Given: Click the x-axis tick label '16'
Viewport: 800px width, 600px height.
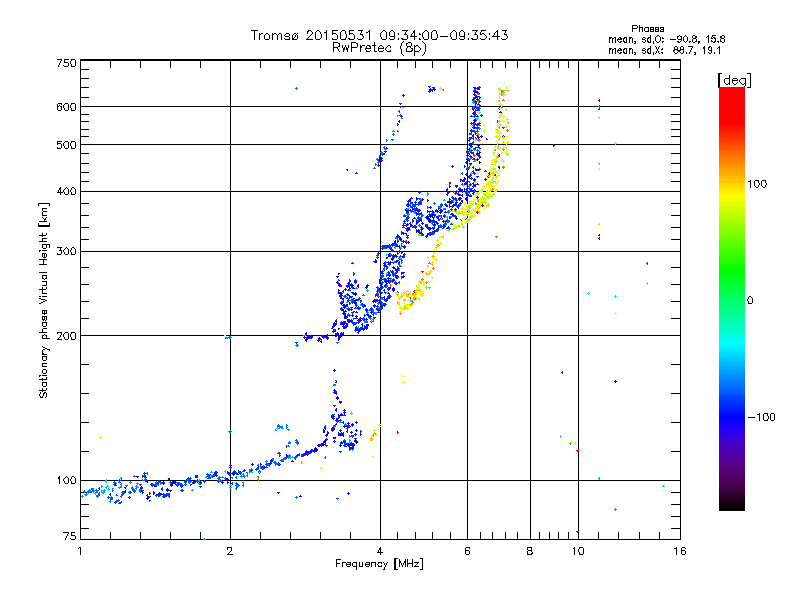Looking at the screenshot, I should click(680, 551).
